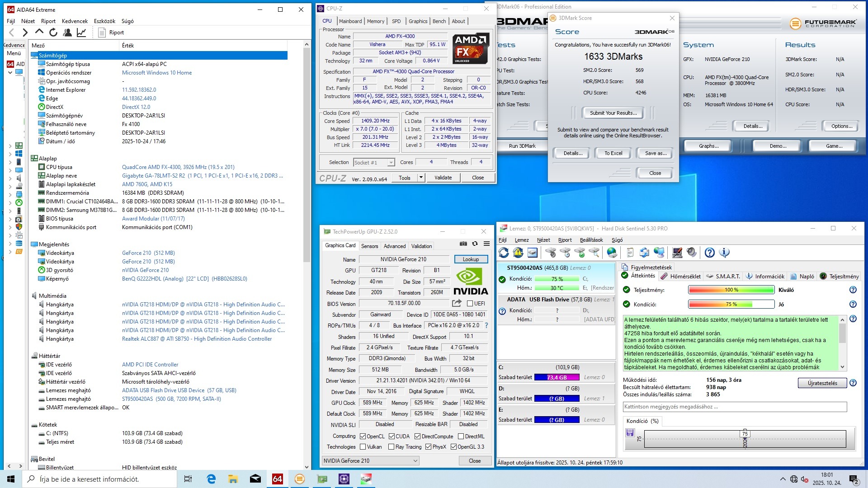Click the GPU-Z BIOS export share icon
This screenshot has height=488, width=868.
(x=457, y=303)
